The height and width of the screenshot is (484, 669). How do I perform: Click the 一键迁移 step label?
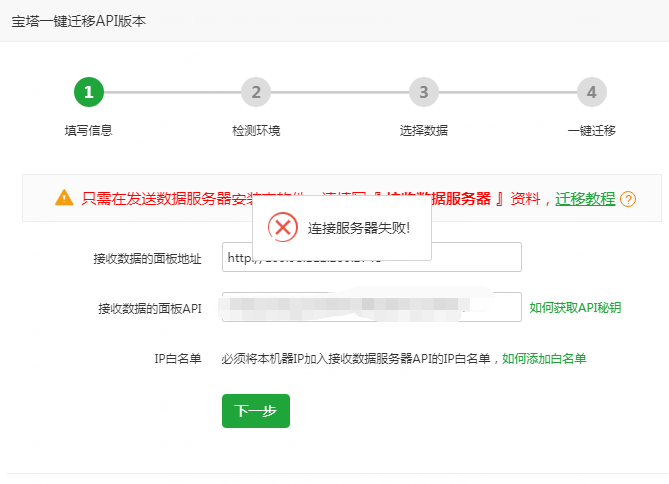(592, 131)
